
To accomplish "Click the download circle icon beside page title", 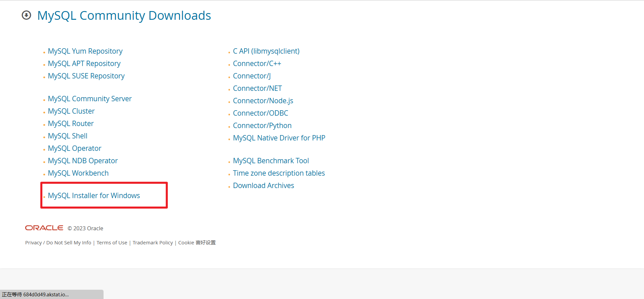I will pyautogui.click(x=26, y=15).
